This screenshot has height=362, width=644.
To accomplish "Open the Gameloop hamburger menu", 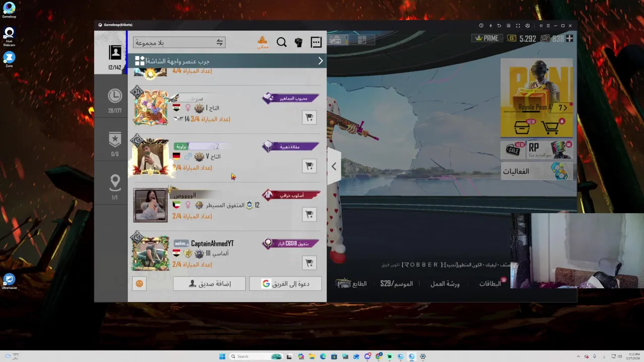I will [x=548, y=26].
